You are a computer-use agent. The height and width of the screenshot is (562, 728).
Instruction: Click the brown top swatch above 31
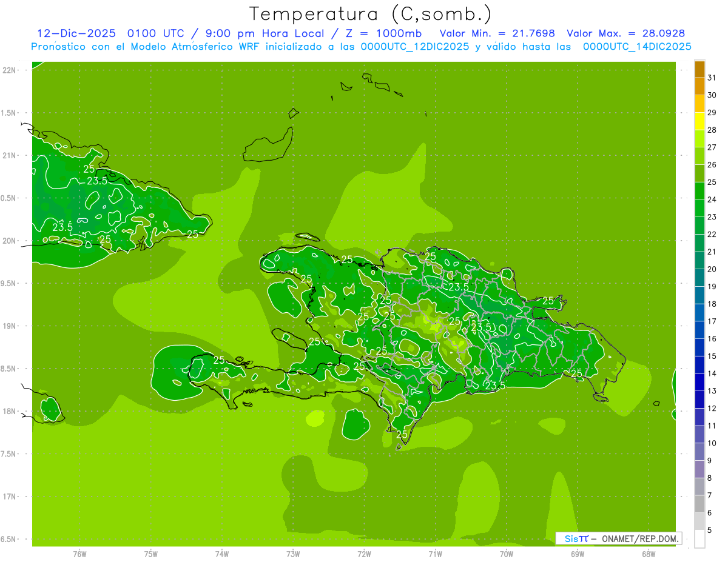(699, 69)
